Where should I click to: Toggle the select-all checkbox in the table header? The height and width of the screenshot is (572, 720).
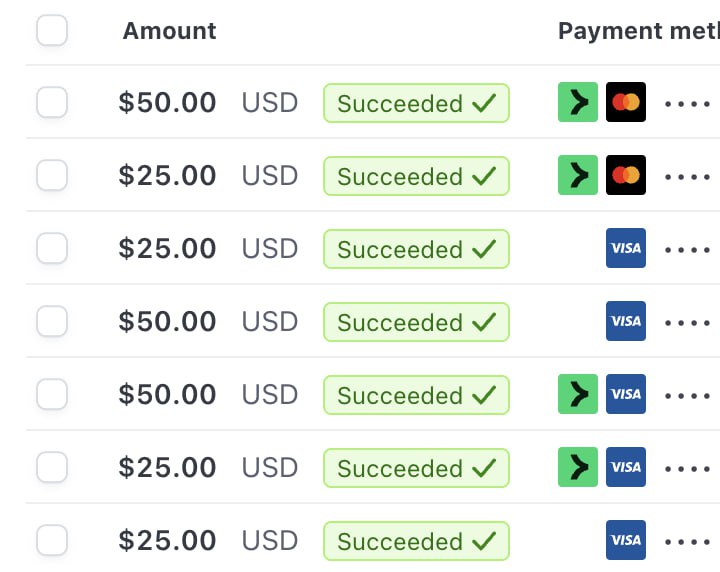[52, 31]
